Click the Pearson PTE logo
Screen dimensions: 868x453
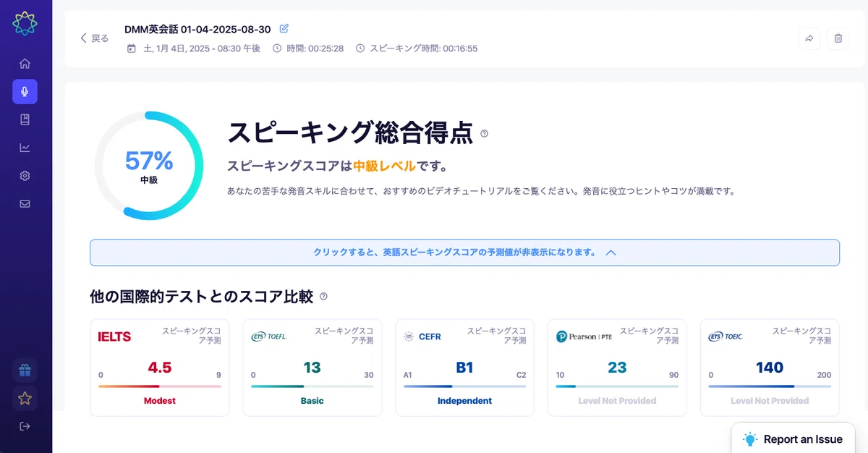(x=584, y=336)
